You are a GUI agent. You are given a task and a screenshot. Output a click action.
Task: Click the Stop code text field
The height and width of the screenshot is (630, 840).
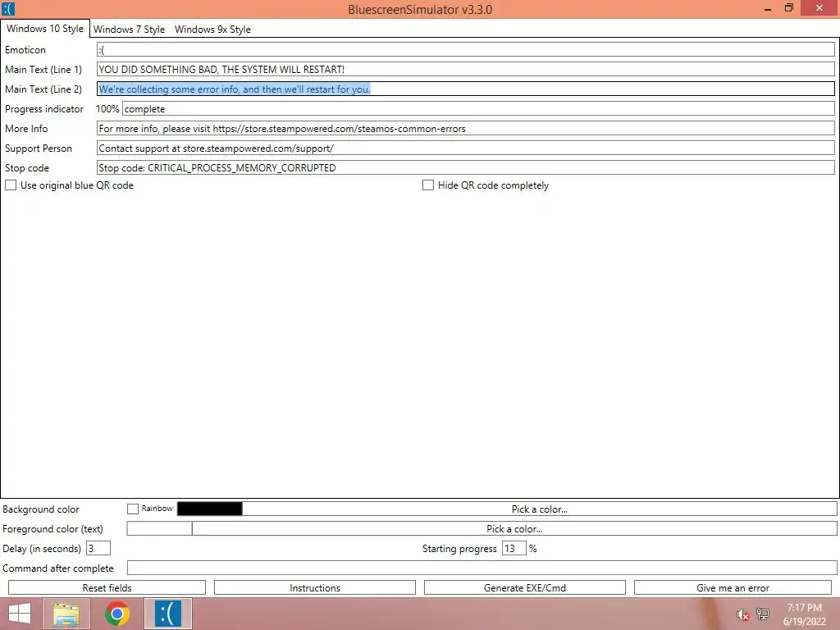[x=466, y=167]
